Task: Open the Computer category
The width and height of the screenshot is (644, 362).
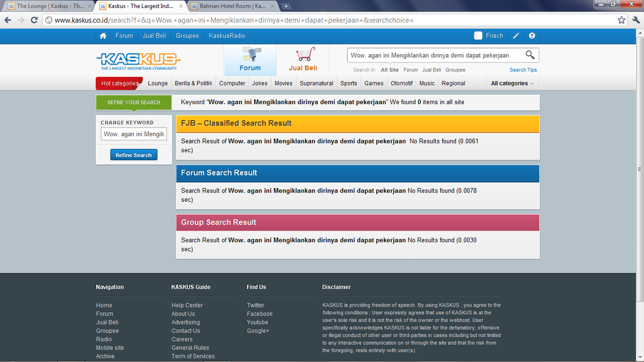Action: pyautogui.click(x=232, y=83)
